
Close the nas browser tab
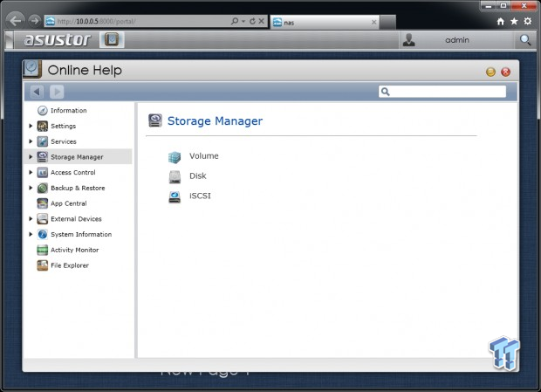coord(373,23)
